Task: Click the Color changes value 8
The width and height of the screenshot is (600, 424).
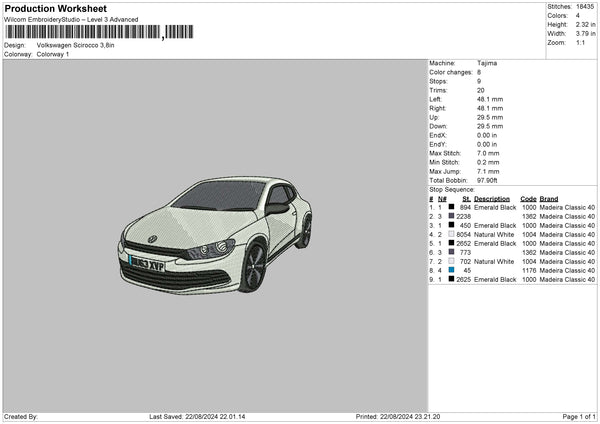Action: click(x=479, y=72)
